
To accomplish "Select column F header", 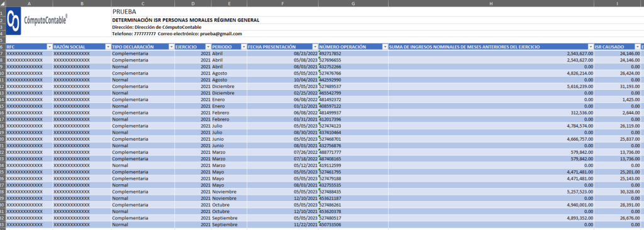I will point(282,3).
